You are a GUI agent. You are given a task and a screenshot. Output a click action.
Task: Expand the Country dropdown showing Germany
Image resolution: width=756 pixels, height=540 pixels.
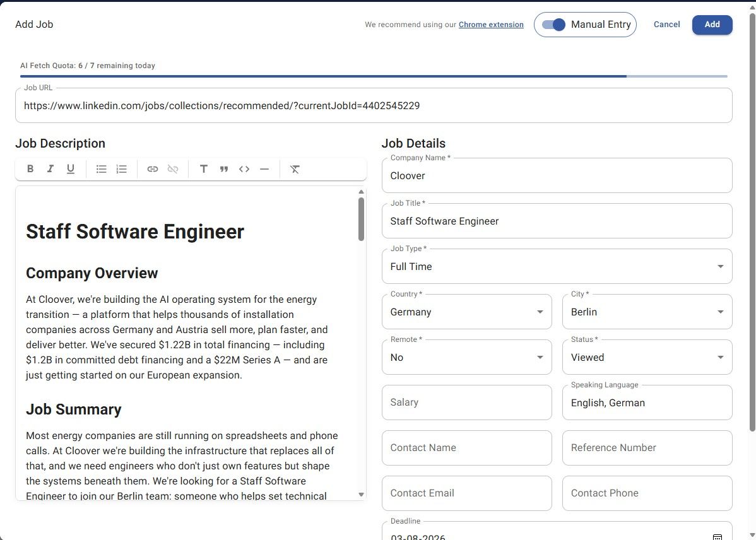point(467,312)
